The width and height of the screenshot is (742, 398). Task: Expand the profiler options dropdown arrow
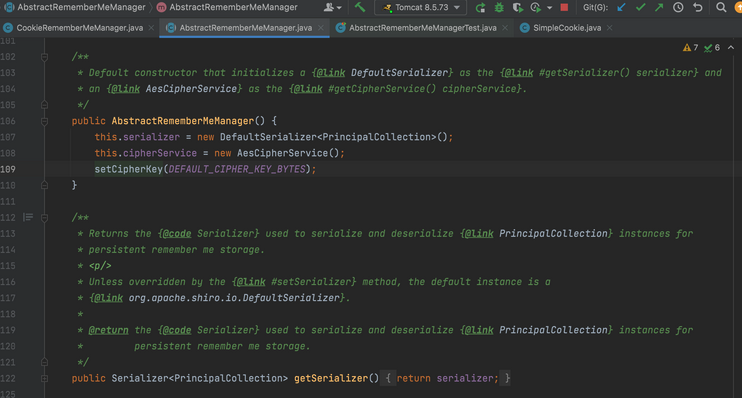pyautogui.click(x=549, y=8)
